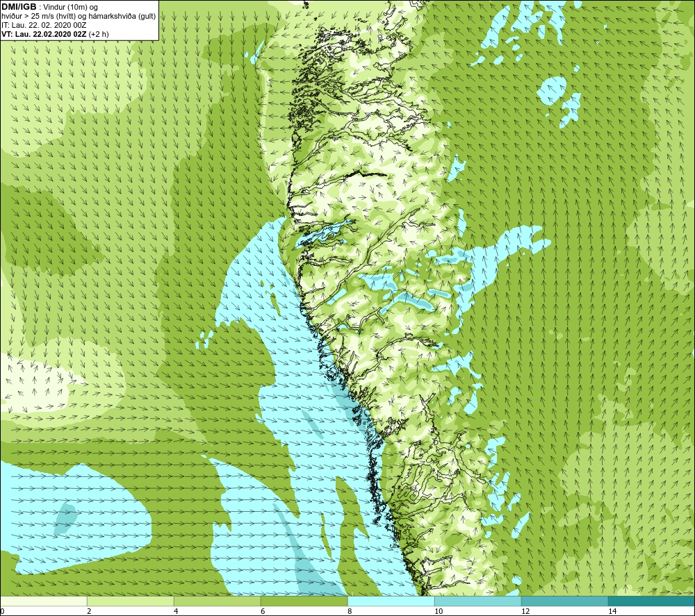Click the 'IT: Lau. 22. 02. 2020 00Z' line
This screenshot has width=695, height=616.
tap(44, 25)
